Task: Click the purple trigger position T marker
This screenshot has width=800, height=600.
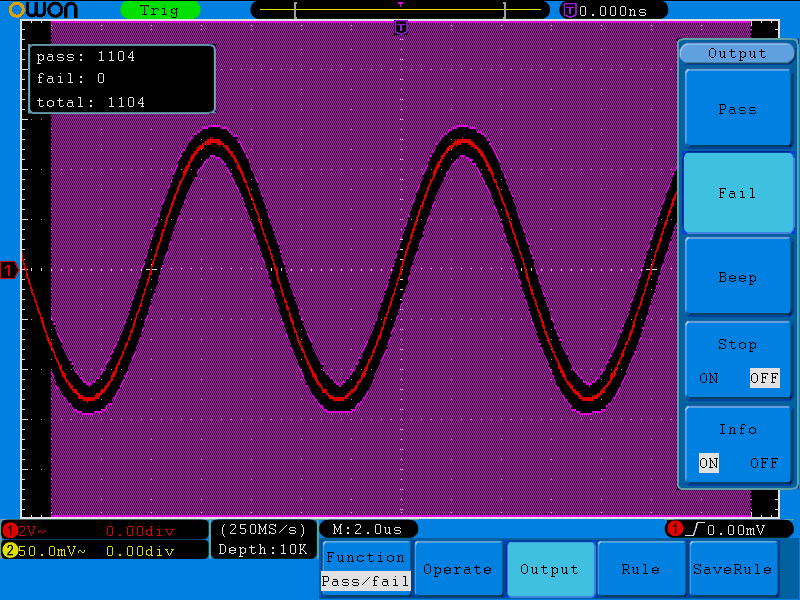Action: 401,28
